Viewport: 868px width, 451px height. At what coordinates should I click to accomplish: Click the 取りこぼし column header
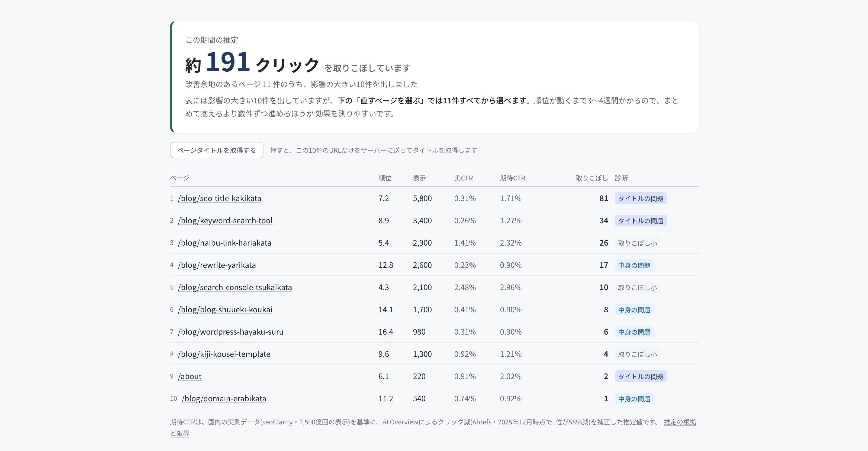tap(592, 178)
